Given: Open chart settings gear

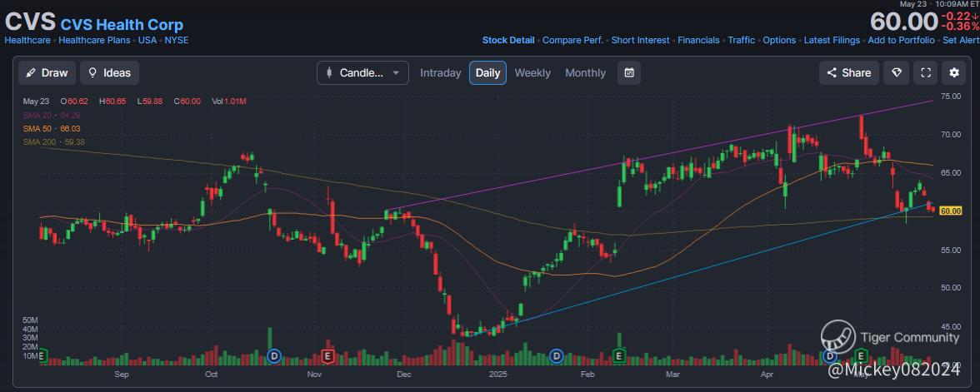Looking at the screenshot, I should pos(953,73).
